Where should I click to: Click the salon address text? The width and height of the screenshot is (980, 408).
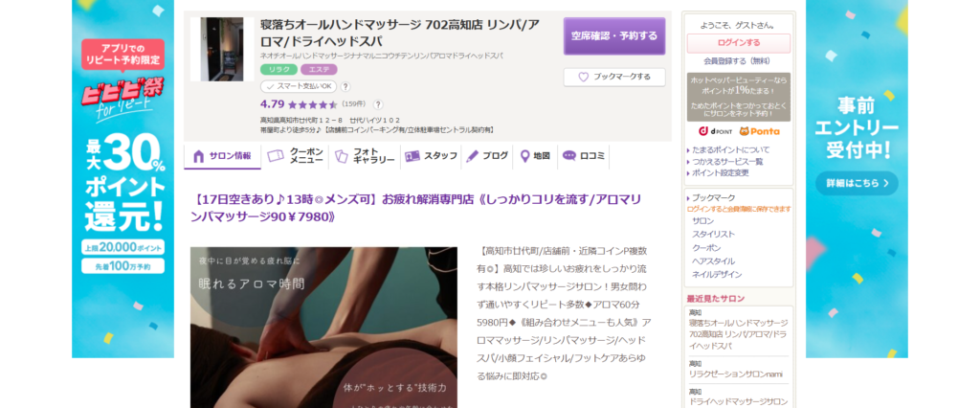(x=330, y=120)
